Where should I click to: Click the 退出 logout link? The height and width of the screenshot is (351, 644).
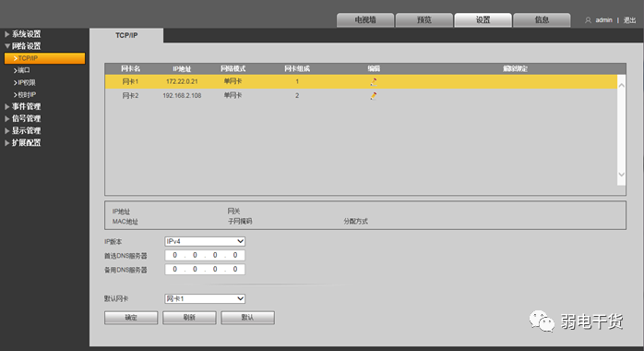pos(629,20)
